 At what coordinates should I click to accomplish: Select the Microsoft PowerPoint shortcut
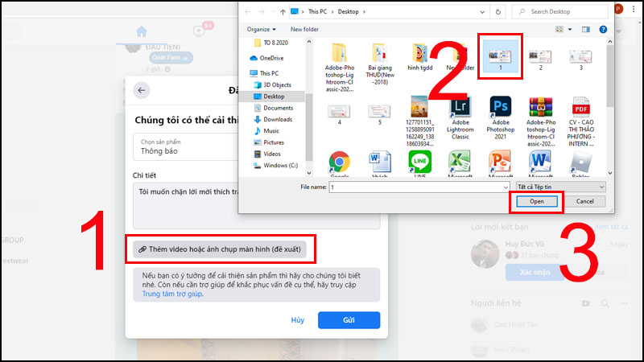[x=500, y=163]
